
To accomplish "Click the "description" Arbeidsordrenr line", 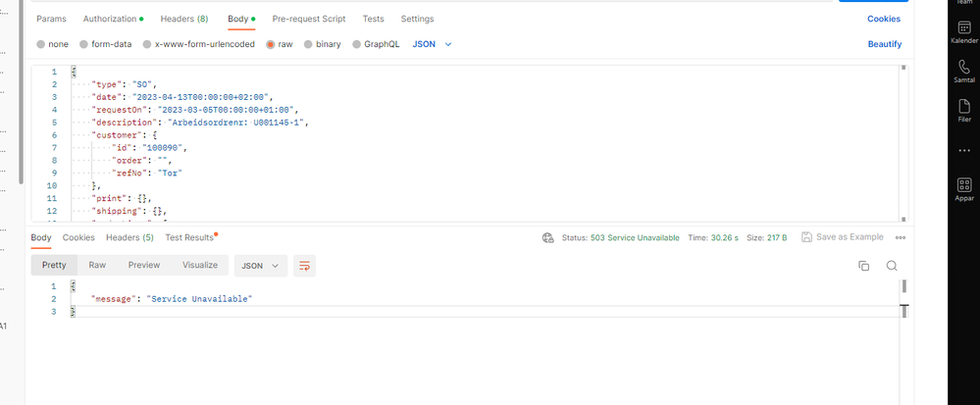I will click(201, 123).
